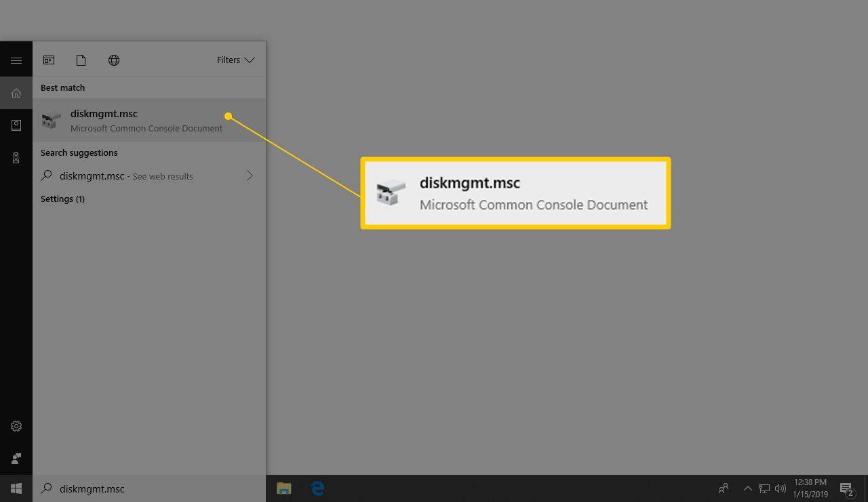Filter search results by Documents
868x502 pixels.
click(x=81, y=60)
